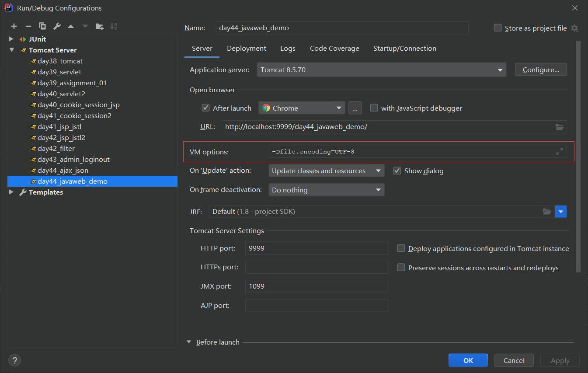Close the Run/Debug Configurations dialog
The height and width of the screenshot is (373, 588).
click(x=575, y=7)
